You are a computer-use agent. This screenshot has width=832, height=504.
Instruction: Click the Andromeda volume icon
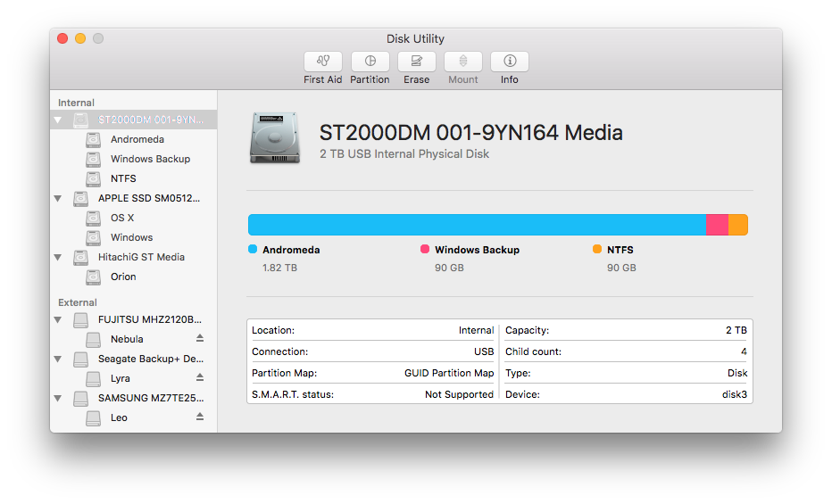click(94, 139)
